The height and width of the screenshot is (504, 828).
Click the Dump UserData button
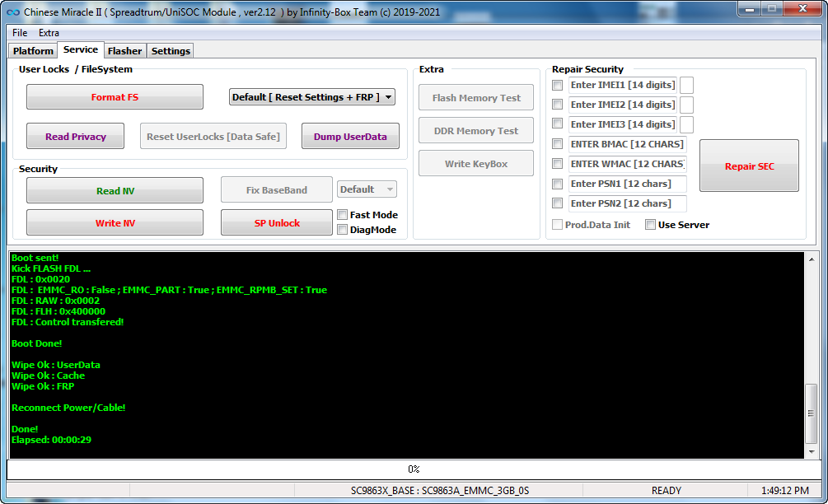350,136
